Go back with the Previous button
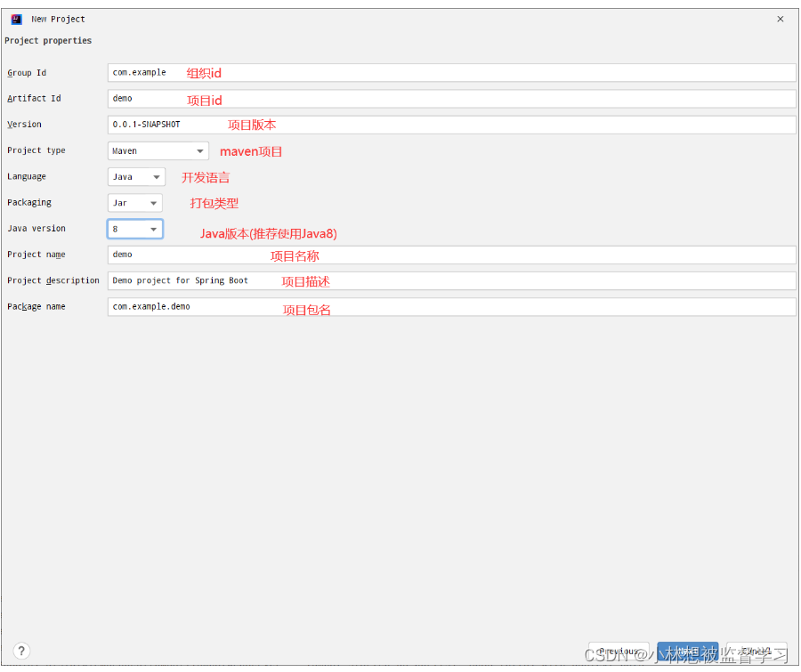Image resolution: width=801 pixels, height=672 pixels. [x=619, y=652]
